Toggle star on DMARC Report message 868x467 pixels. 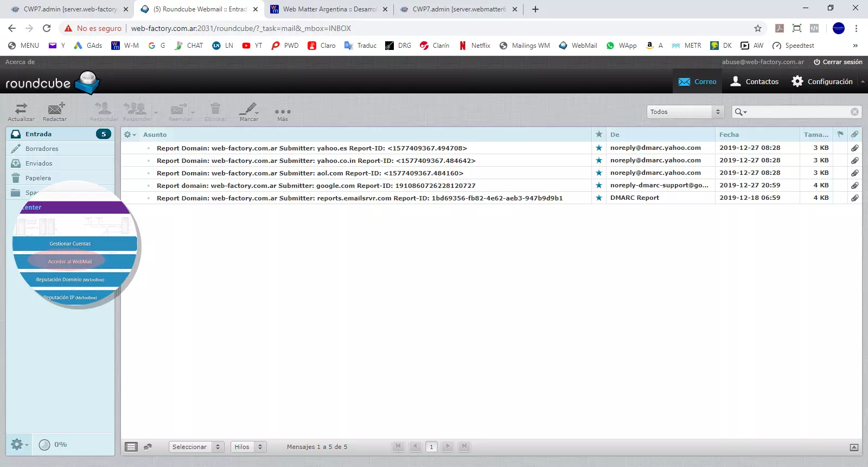(x=599, y=198)
